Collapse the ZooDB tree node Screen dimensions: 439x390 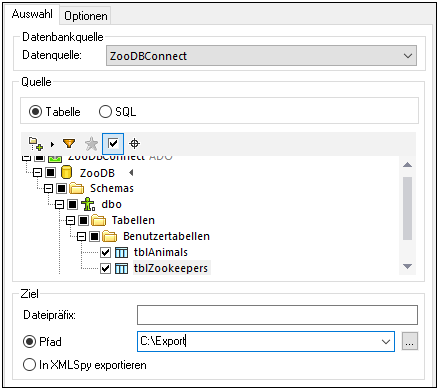38,172
